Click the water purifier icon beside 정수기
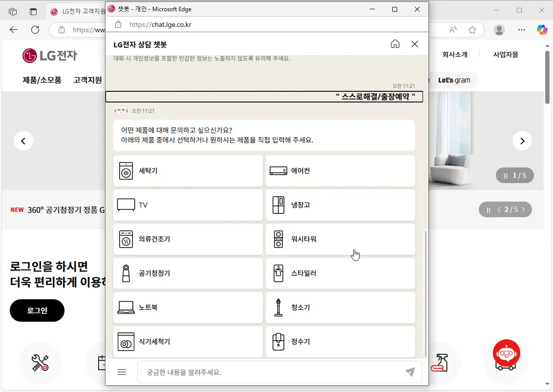The height and width of the screenshot is (392, 553). click(278, 342)
